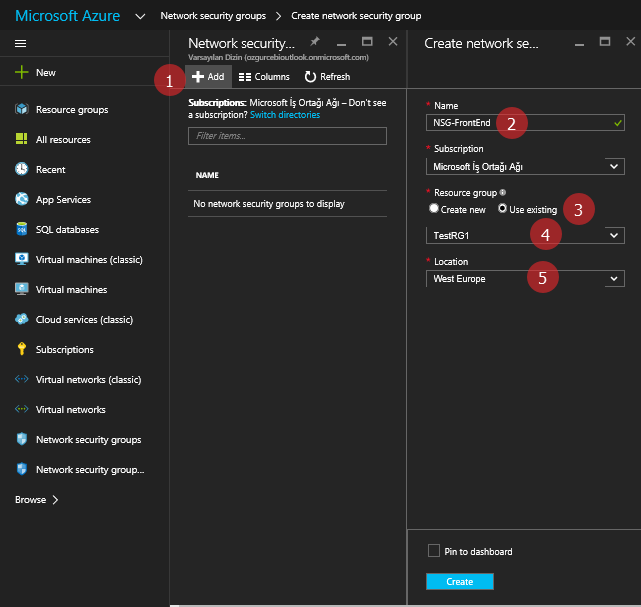Screen dimensions: 641x607
Task: Click the Network security groups shield icon
Action: (22, 439)
